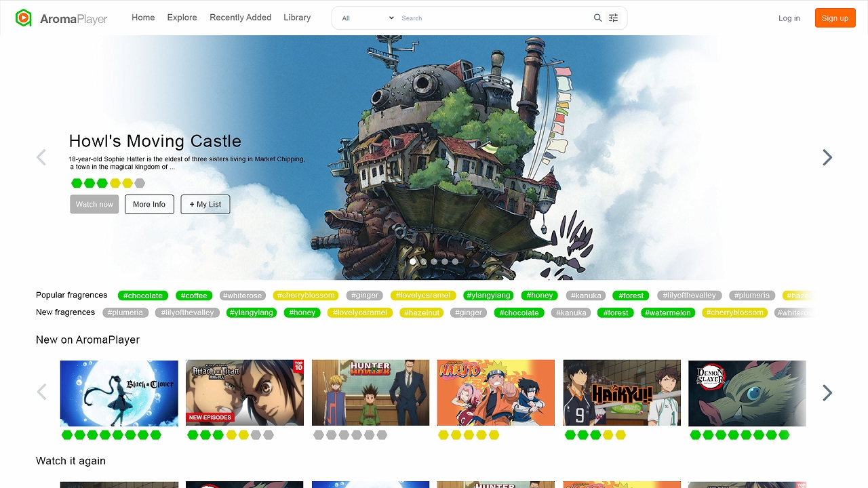Select #cherryblossom in Popular fragrences row

point(307,296)
